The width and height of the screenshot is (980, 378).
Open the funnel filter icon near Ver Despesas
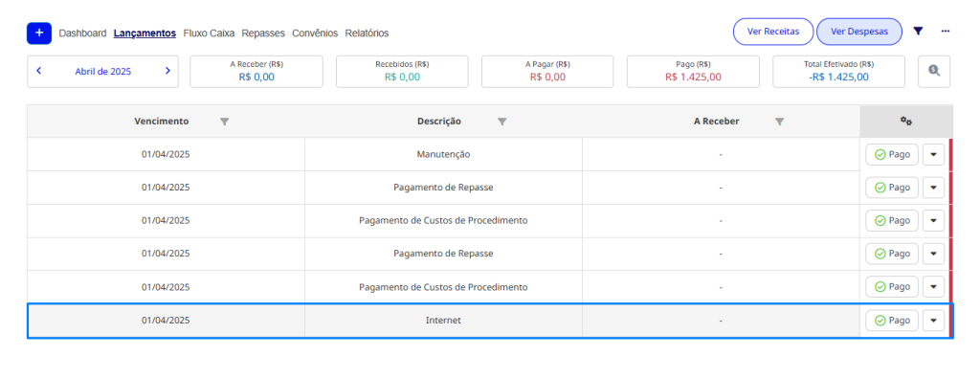pyautogui.click(x=918, y=32)
